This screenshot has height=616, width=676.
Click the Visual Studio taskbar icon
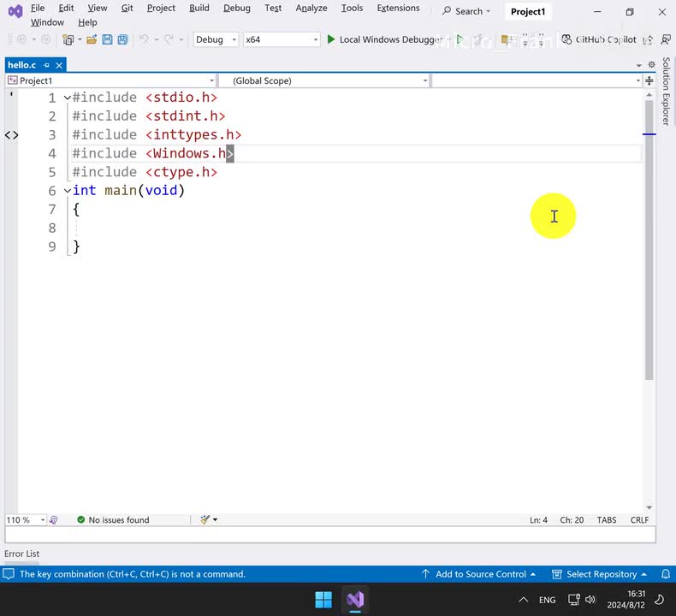pyautogui.click(x=355, y=600)
